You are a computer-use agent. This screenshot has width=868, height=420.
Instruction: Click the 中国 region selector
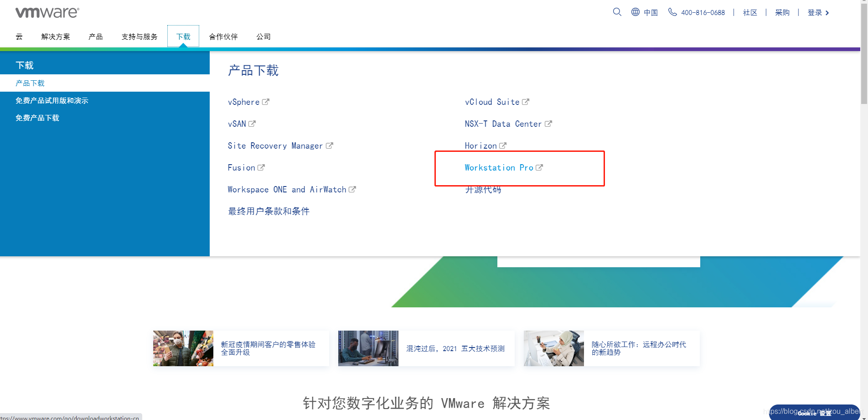point(651,13)
